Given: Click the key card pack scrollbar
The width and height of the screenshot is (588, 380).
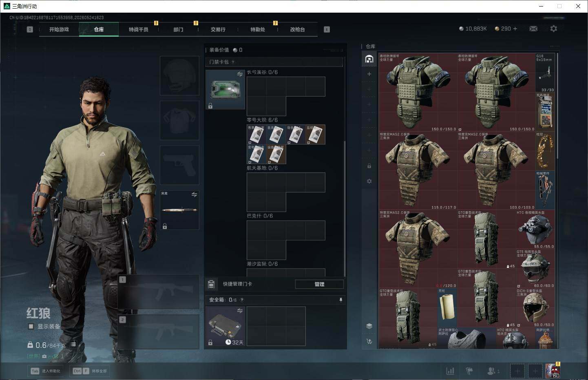Looking at the screenshot, I should 345,209.
